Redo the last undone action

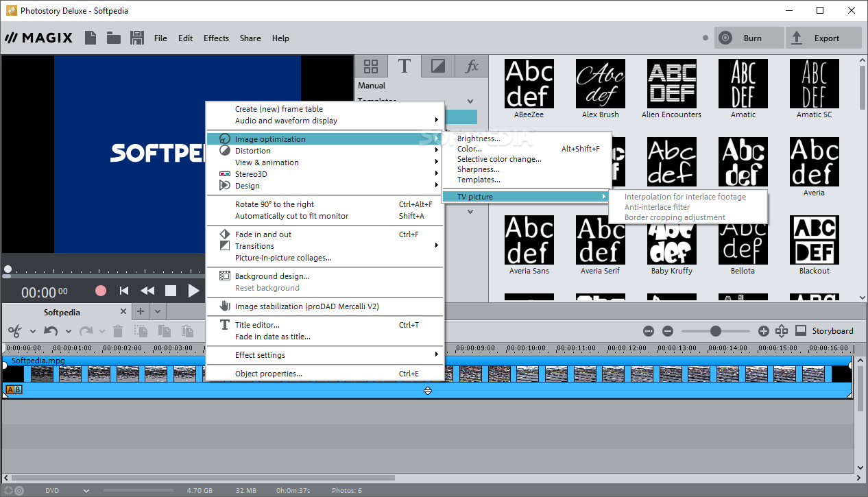point(86,331)
